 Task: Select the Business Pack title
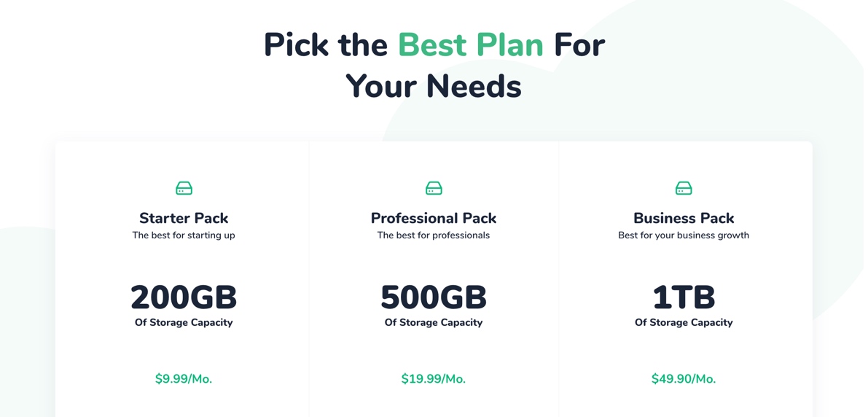pos(684,218)
